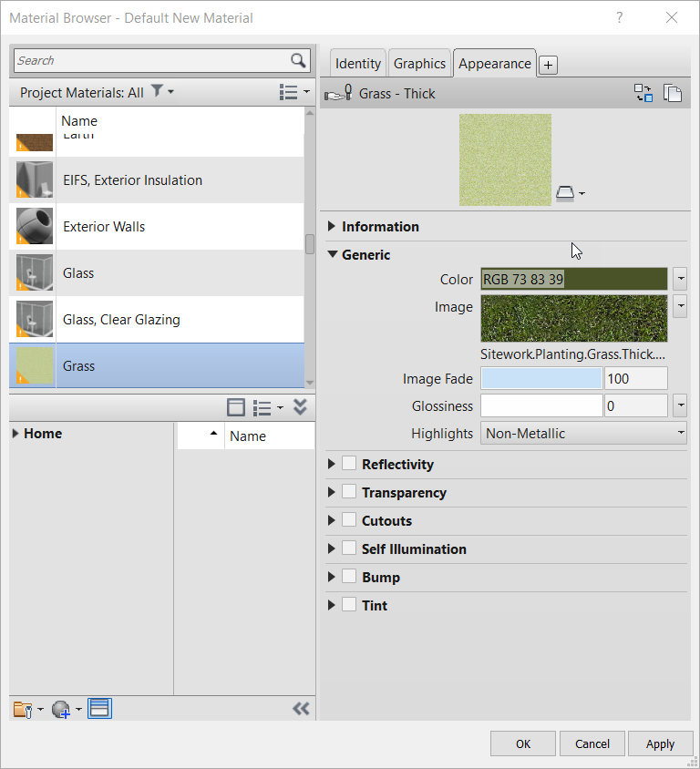Enable the Bump checkbox
Screen dimensions: 700x769
coord(349,576)
